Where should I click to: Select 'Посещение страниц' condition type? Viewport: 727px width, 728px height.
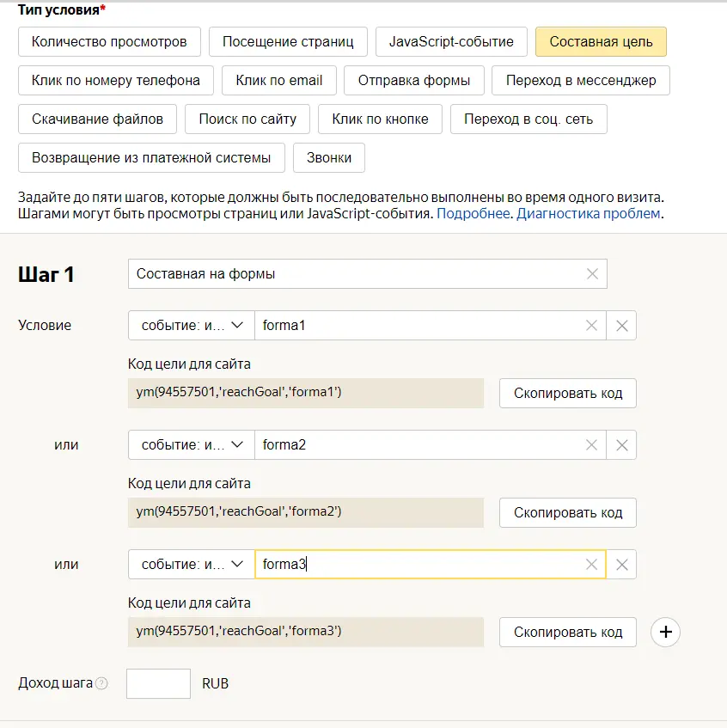click(288, 42)
